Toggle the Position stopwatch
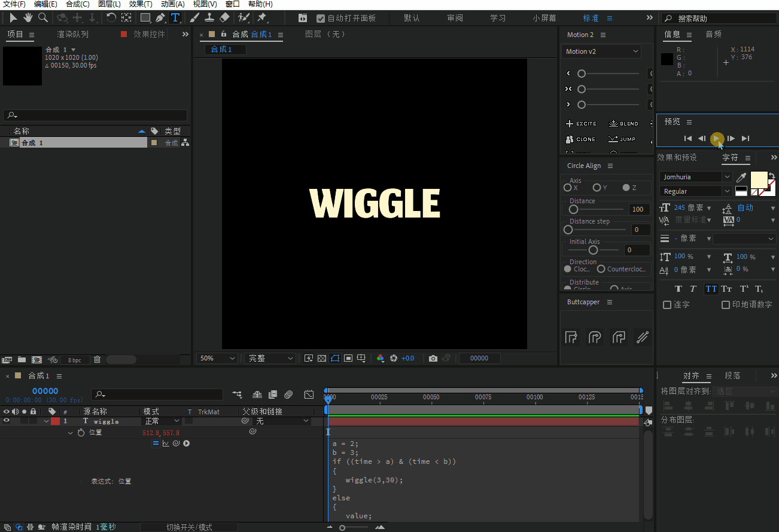This screenshot has width=779, height=532. 81,432
